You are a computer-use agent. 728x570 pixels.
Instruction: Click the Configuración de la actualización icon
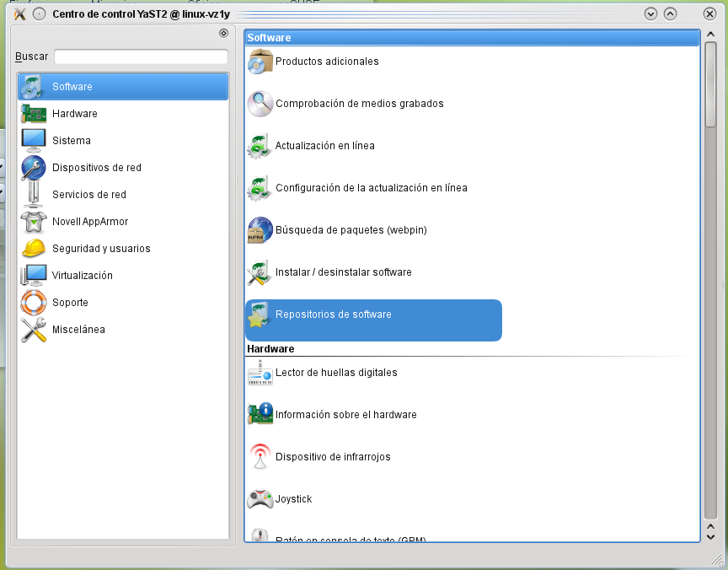[260, 188]
